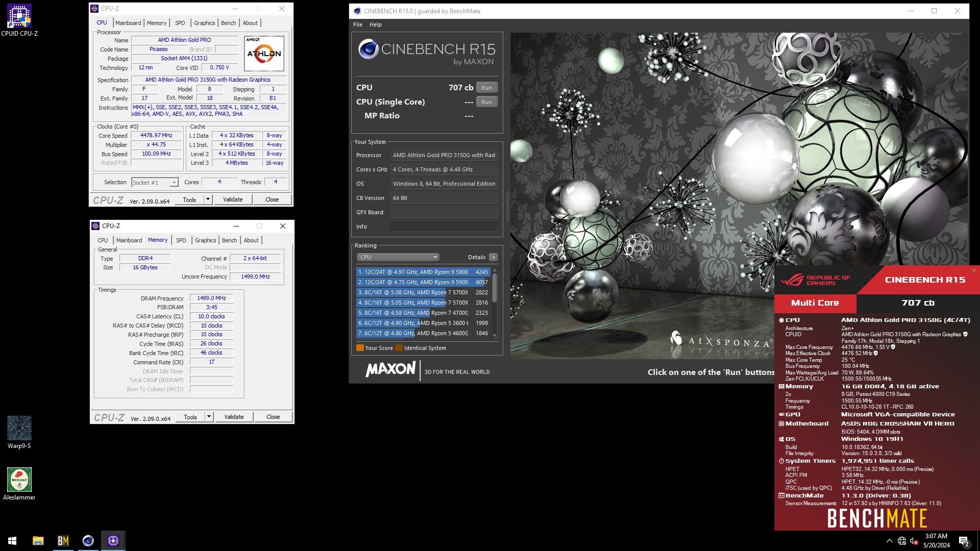The image size is (980, 551).
Task: Click Tools button in bottom CPU-Z
Action: click(190, 417)
